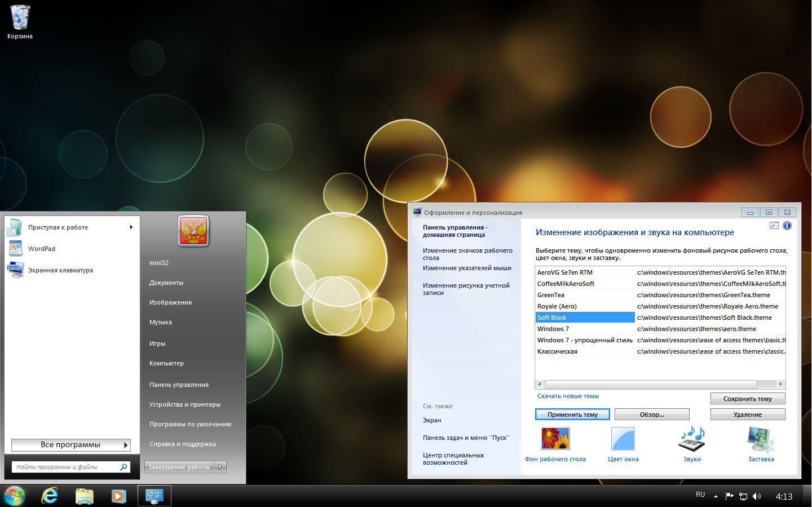Click the blue help icon in personalization window

click(787, 226)
